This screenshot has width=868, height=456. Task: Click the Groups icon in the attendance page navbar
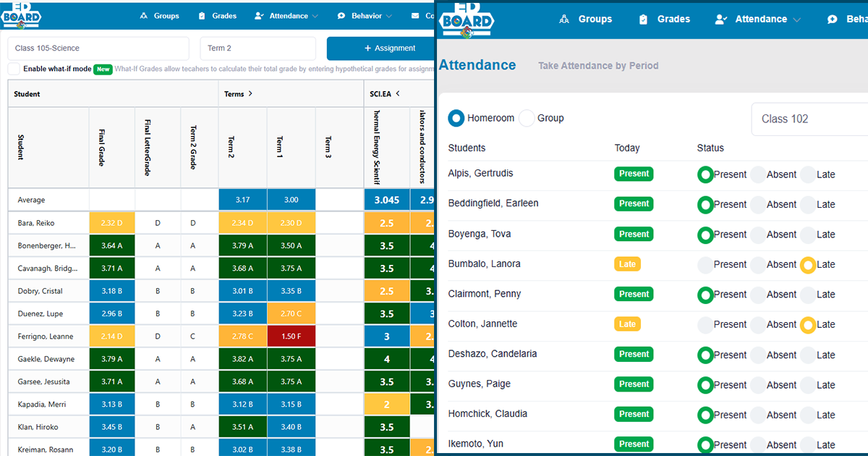coord(564,20)
